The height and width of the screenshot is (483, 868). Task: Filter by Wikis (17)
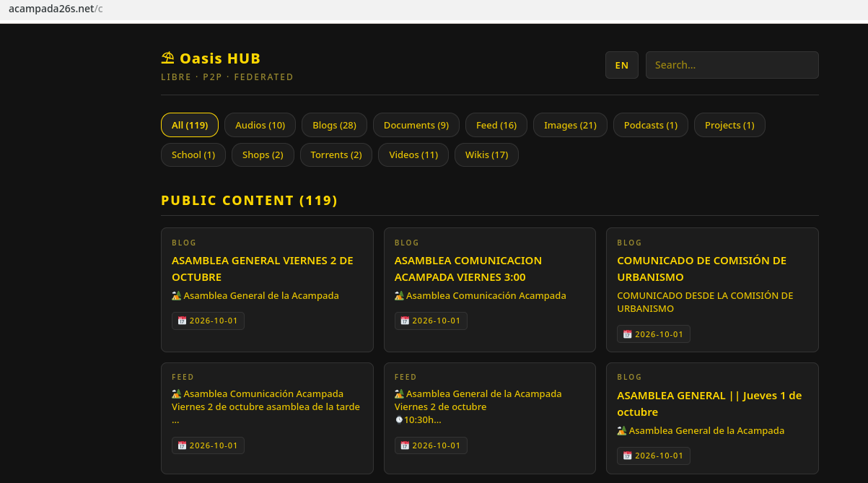coord(486,155)
